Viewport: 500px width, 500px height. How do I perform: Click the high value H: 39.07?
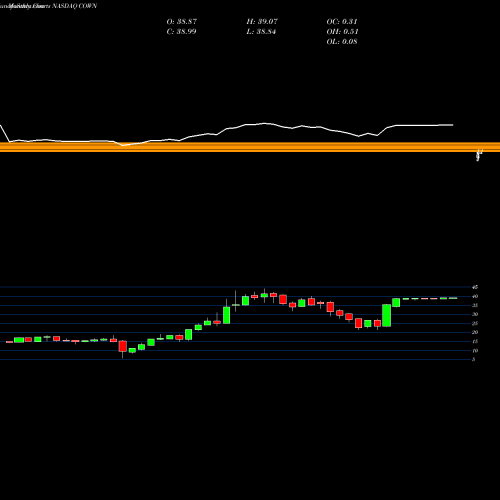[x=262, y=22]
